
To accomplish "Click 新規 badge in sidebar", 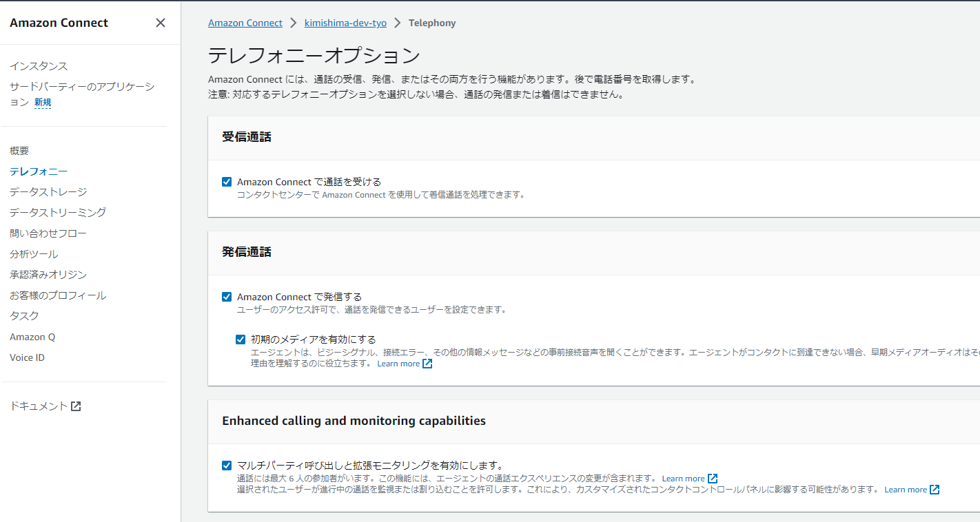I will 43,103.
